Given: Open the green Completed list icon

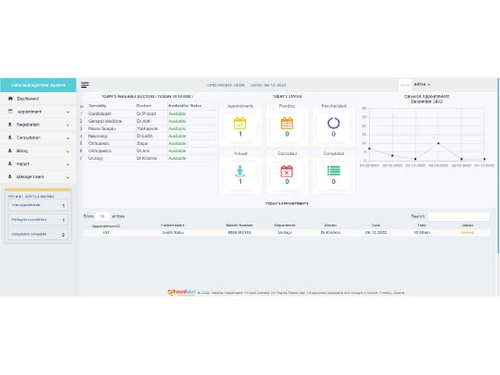Looking at the screenshot, I should click(334, 171).
